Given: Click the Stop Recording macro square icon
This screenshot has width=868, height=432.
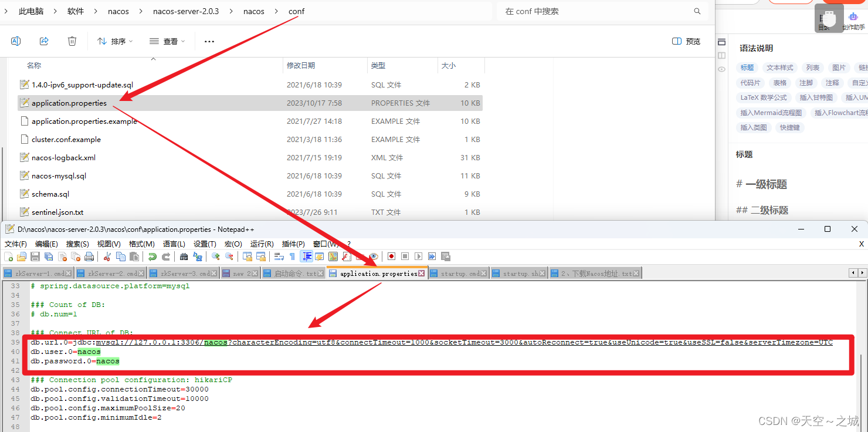Looking at the screenshot, I should [405, 256].
